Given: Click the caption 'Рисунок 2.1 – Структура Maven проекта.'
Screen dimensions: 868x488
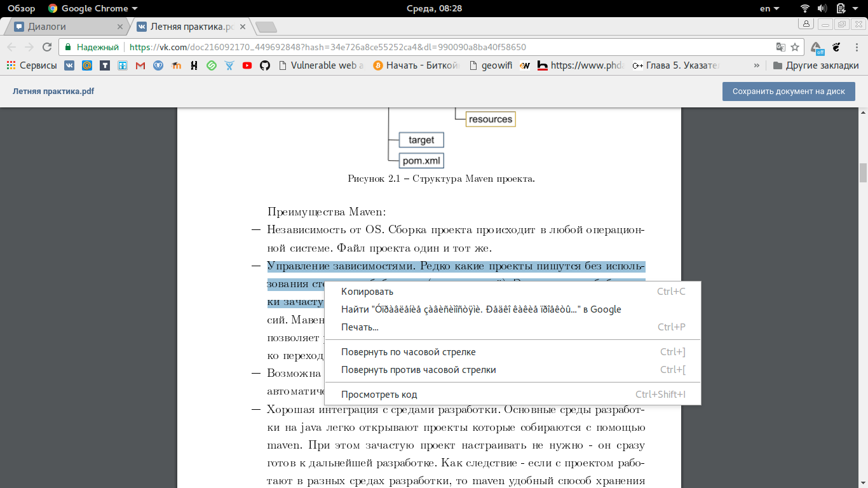Looking at the screenshot, I should tap(441, 179).
